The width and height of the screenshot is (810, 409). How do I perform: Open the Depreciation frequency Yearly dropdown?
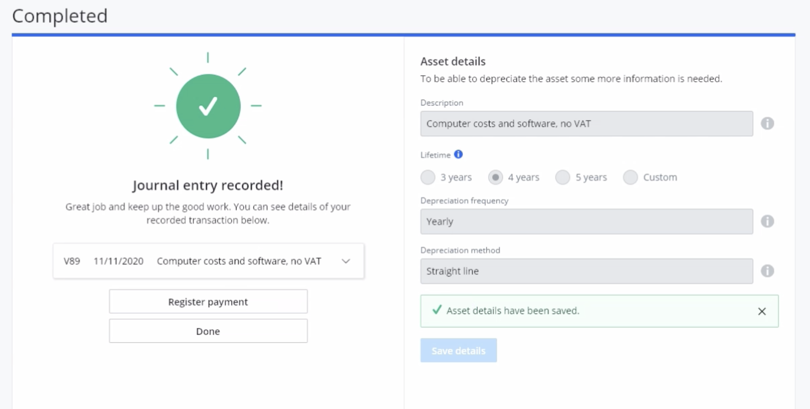(586, 221)
